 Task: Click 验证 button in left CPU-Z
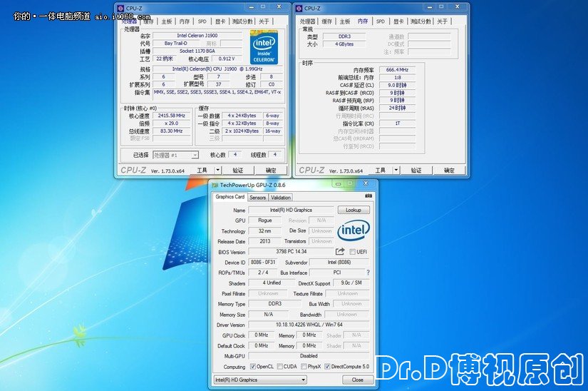click(x=238, y=170)
